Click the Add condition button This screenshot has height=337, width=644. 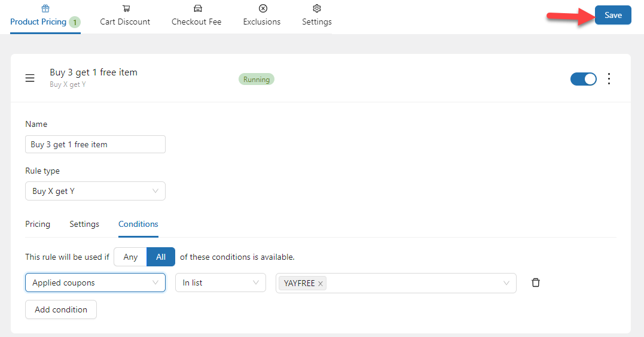pos(61,309)
